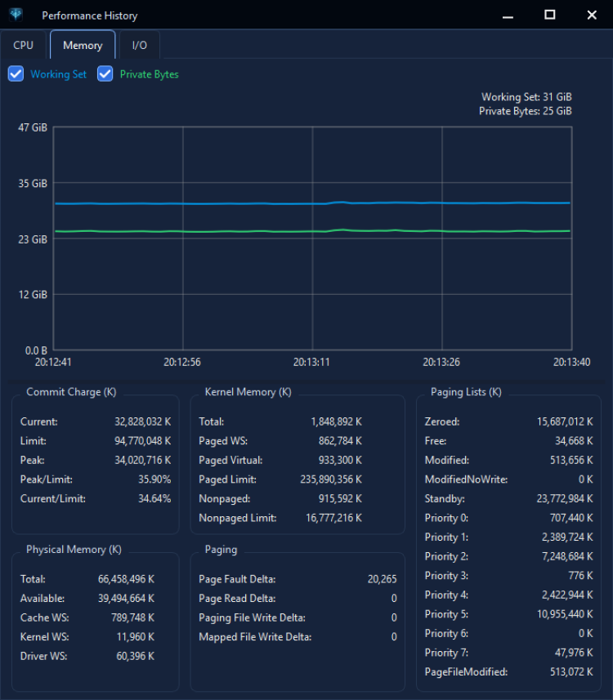Click the app icon in title bar
Viewport: 613px width, 700px height.
16,15
